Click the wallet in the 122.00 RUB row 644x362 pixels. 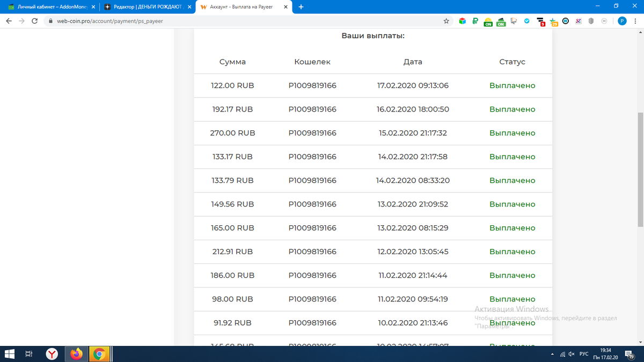click(312, 85)
